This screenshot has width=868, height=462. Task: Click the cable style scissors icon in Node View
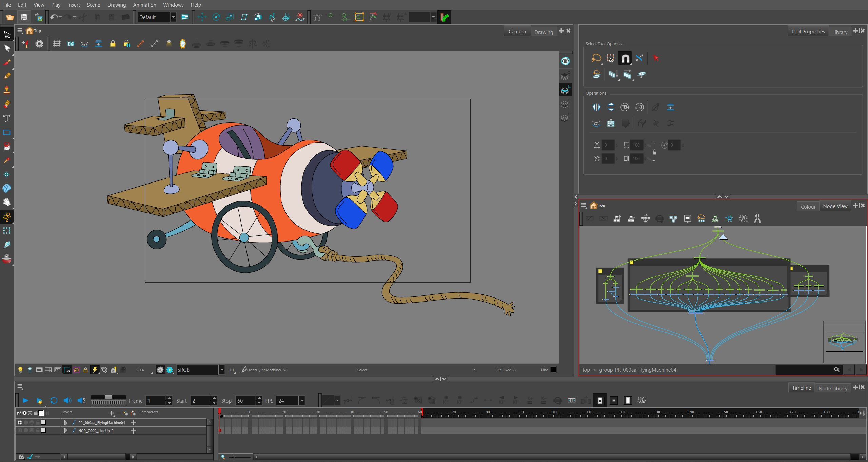click(x=757, y=219)
